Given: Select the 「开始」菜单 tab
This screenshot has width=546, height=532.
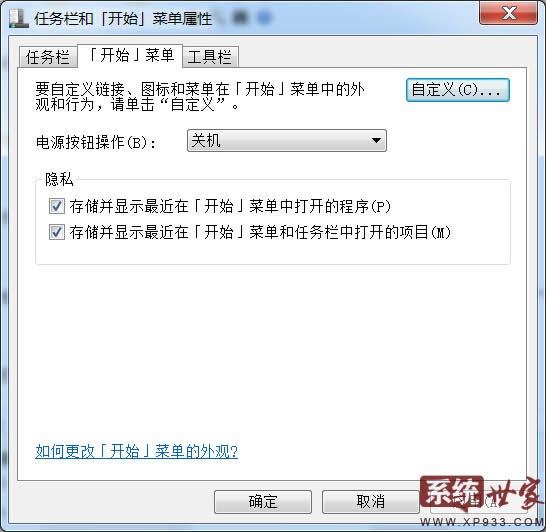Looking at the screenshot, I should pos(130,56).
